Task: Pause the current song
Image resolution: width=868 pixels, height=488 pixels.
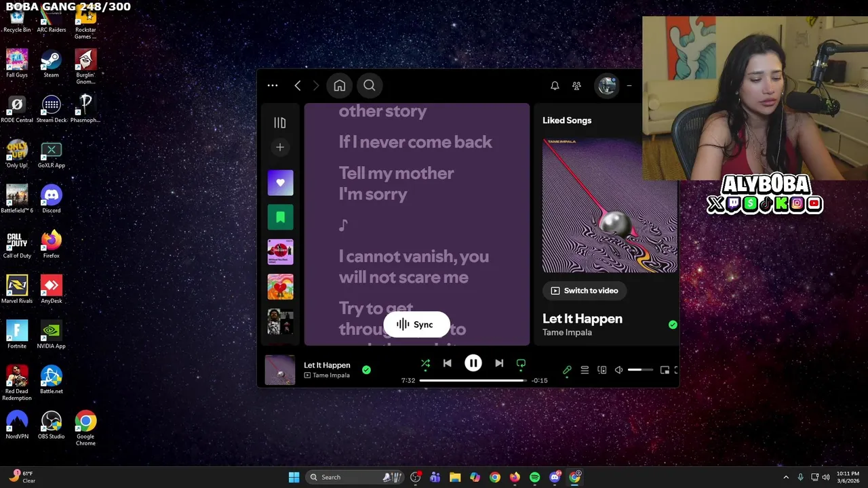Action: tap(473, 363)
